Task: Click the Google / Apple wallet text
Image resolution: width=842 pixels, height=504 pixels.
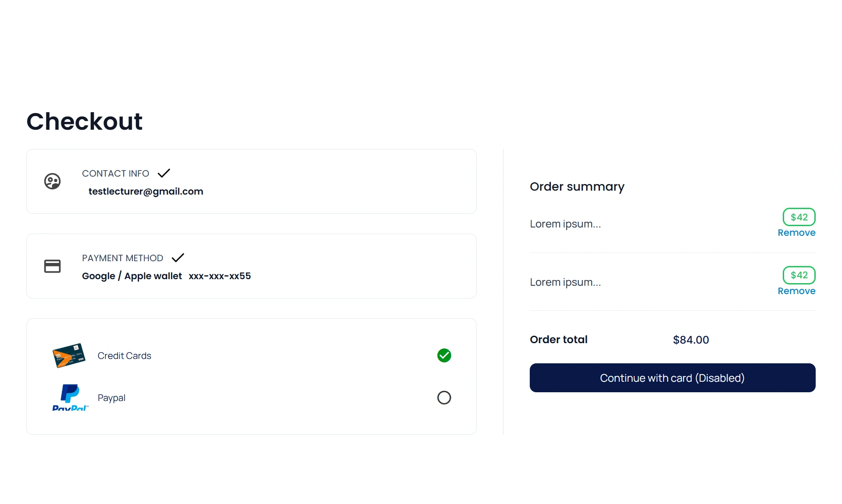Action: pyautogui.click(x=132, y=276)
